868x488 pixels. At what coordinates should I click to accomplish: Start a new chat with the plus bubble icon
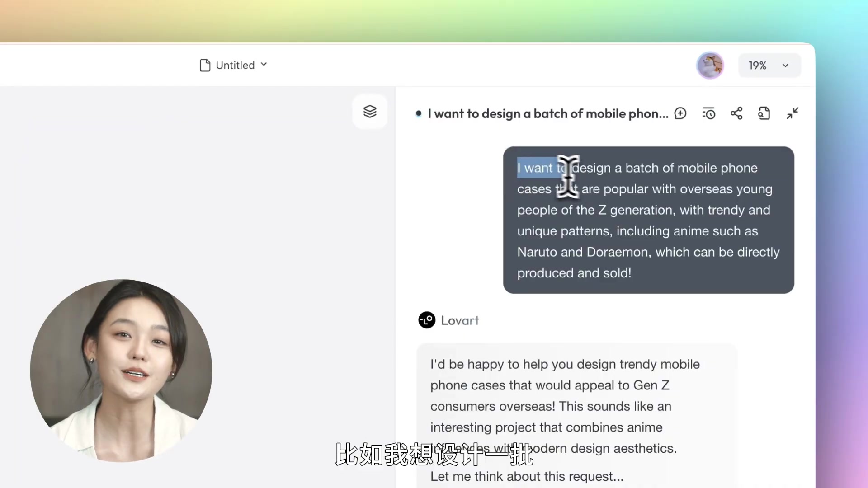(x=680, y=113)
